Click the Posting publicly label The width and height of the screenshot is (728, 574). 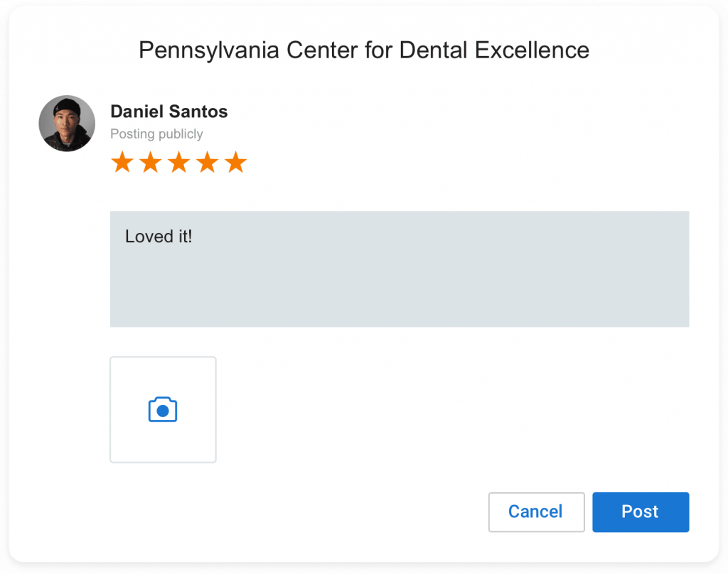point(156,134)
